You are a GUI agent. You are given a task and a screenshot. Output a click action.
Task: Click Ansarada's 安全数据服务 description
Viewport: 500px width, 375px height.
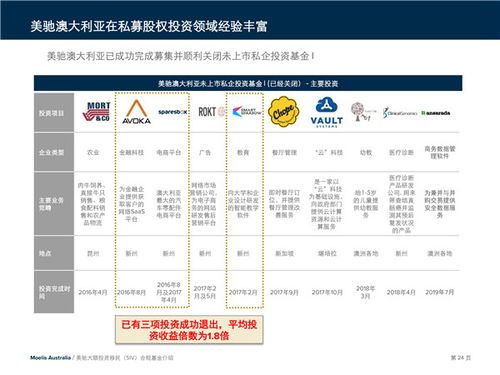[440, 204]
